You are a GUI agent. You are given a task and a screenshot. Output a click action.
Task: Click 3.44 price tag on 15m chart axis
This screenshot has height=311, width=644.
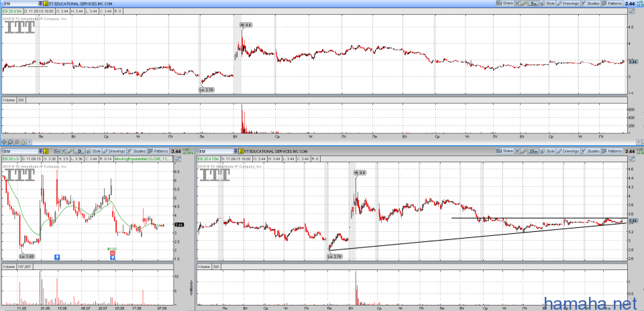point(633,221)
